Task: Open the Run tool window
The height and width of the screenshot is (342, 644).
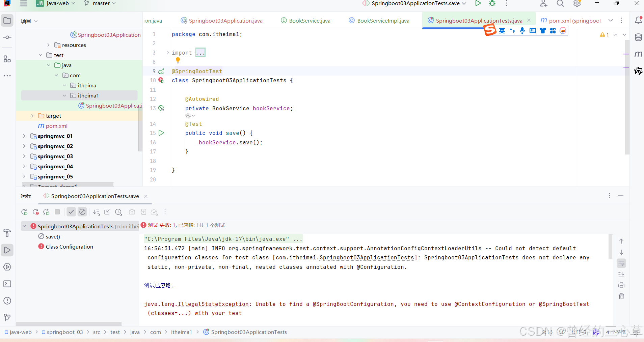Action: pyautogui.click(x=7, y=250)
